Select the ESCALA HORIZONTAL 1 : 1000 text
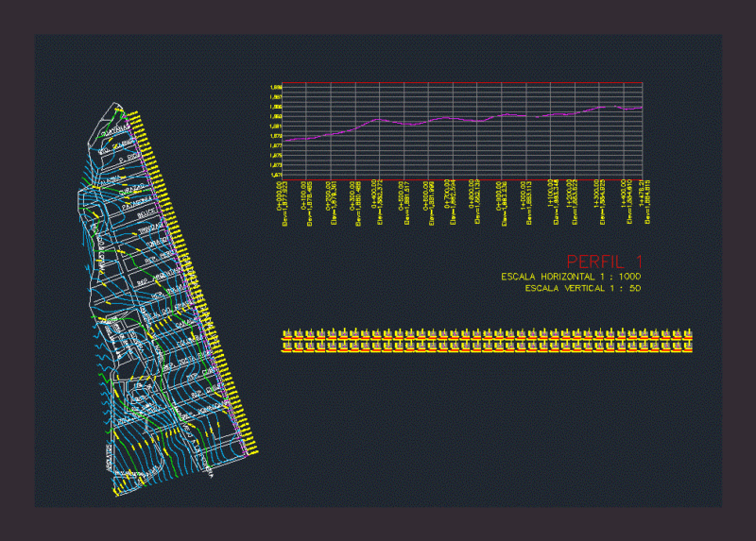756x541 pixels. click(x=571, y=277)
